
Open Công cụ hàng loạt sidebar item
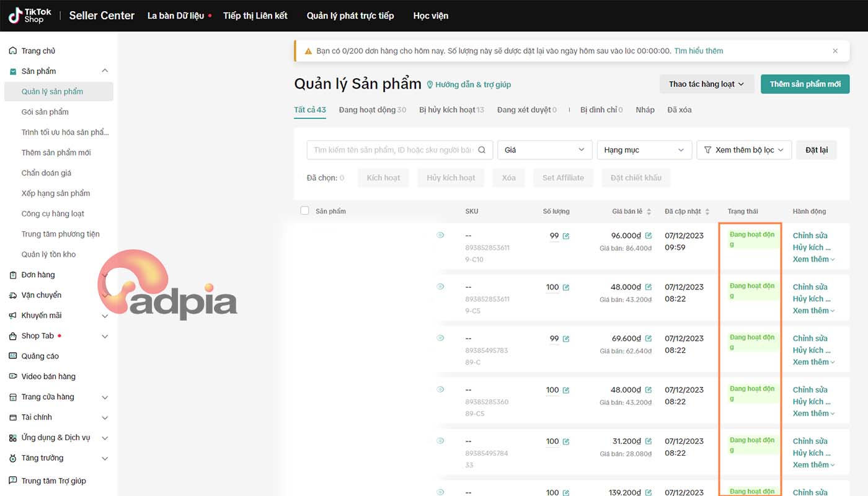tap(53, 214)
